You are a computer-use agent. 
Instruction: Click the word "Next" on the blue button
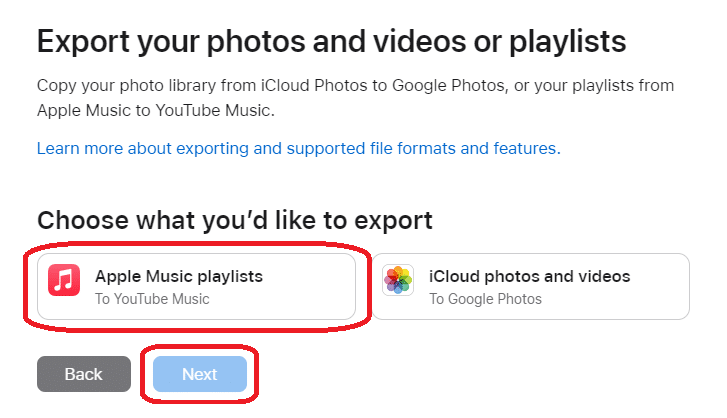tap(199, 374)
